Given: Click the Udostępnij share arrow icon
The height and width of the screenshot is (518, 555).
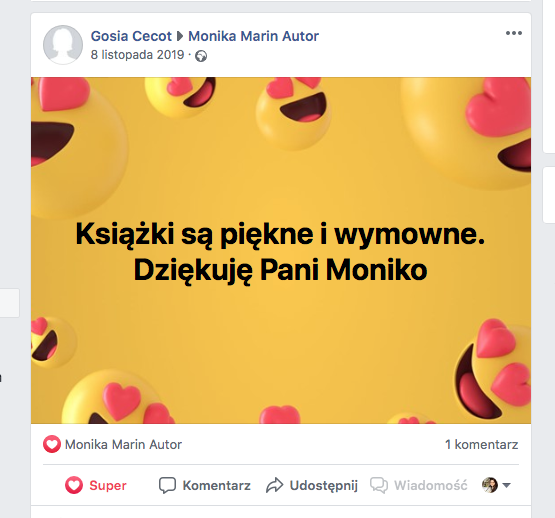Looking at the screenshot, I should (275, 485).
